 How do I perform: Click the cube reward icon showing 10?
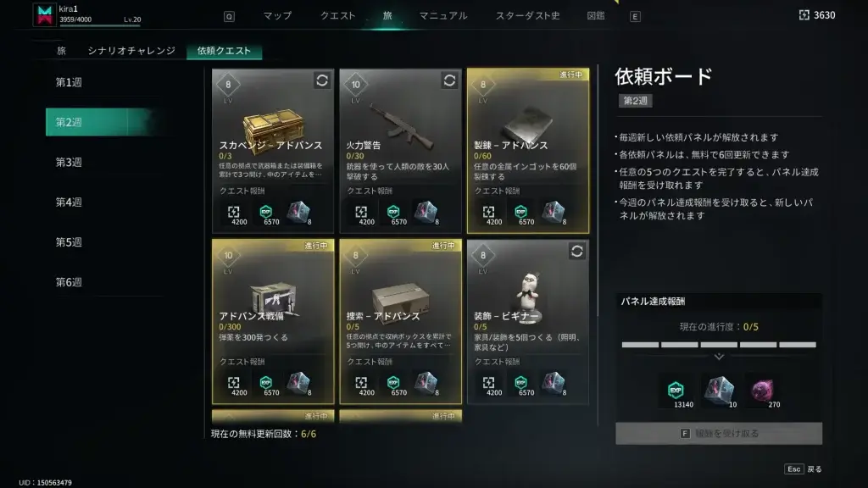pos(719,390)
